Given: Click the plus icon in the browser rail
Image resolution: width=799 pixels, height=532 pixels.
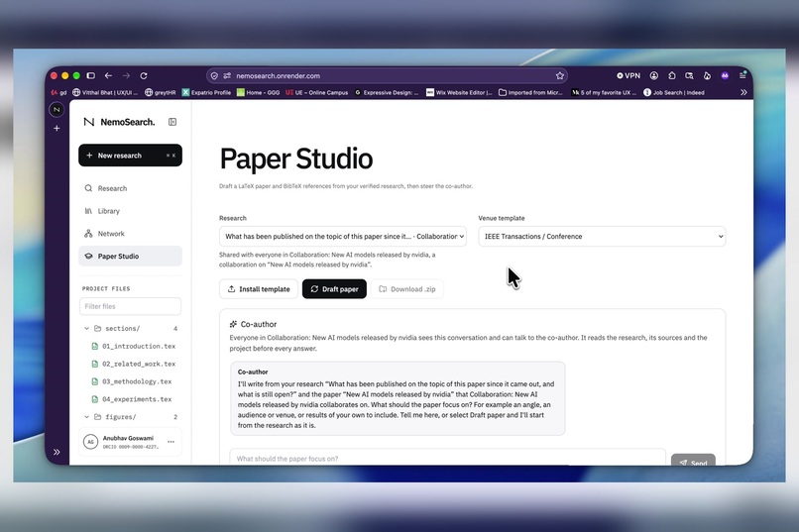Looking at the screenshot, I should 57,128.
